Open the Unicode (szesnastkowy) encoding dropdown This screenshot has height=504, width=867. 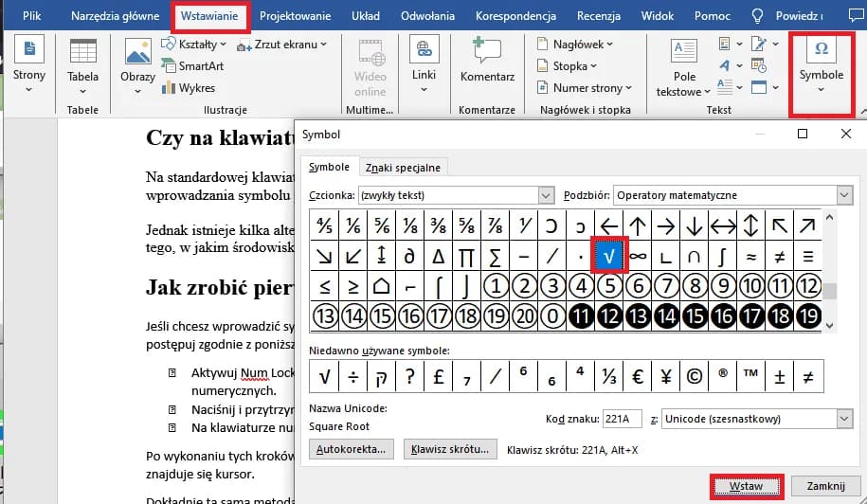(x=843, y=419)
